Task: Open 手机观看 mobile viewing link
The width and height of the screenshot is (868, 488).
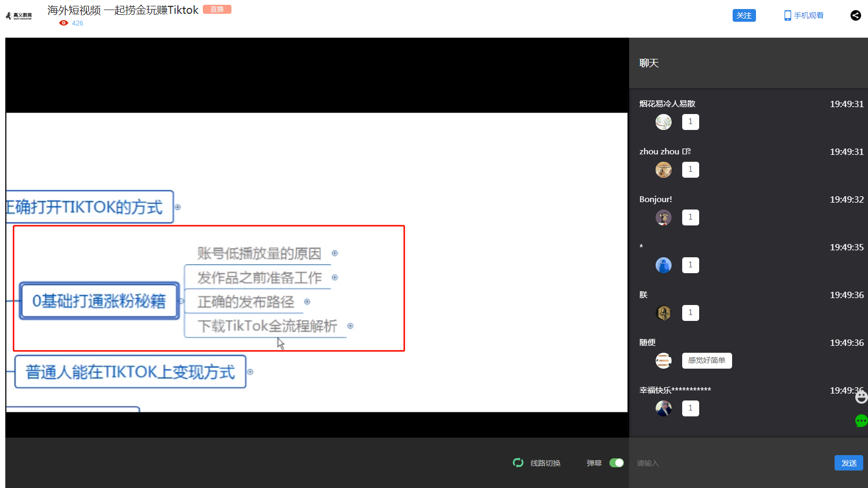Action: pos(804,15)
